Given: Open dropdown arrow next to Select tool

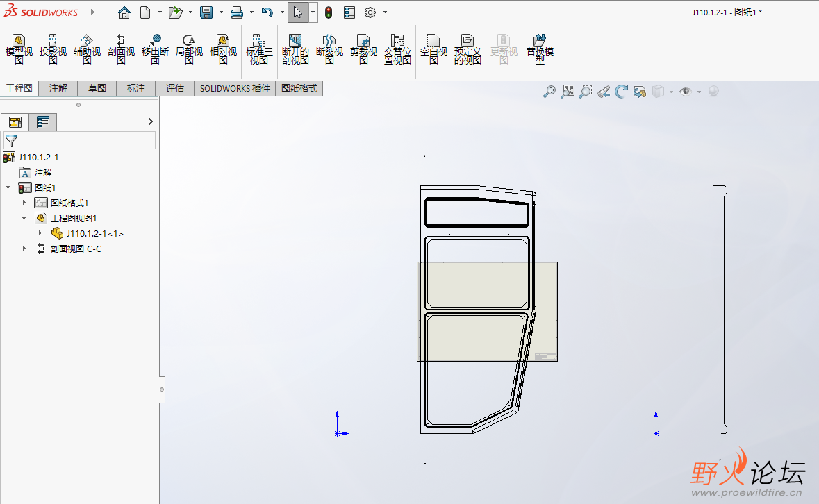Looking at the screenshot, I should point(313,12).
